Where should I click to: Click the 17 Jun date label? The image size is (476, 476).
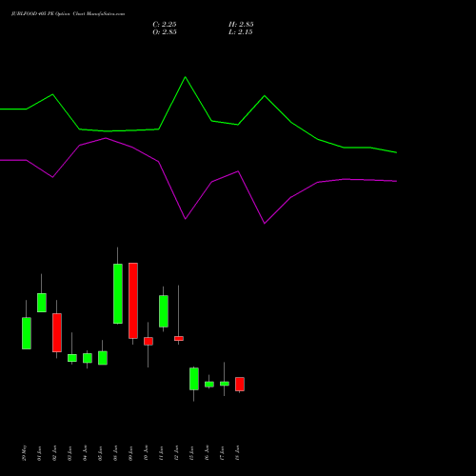point(223,453)
